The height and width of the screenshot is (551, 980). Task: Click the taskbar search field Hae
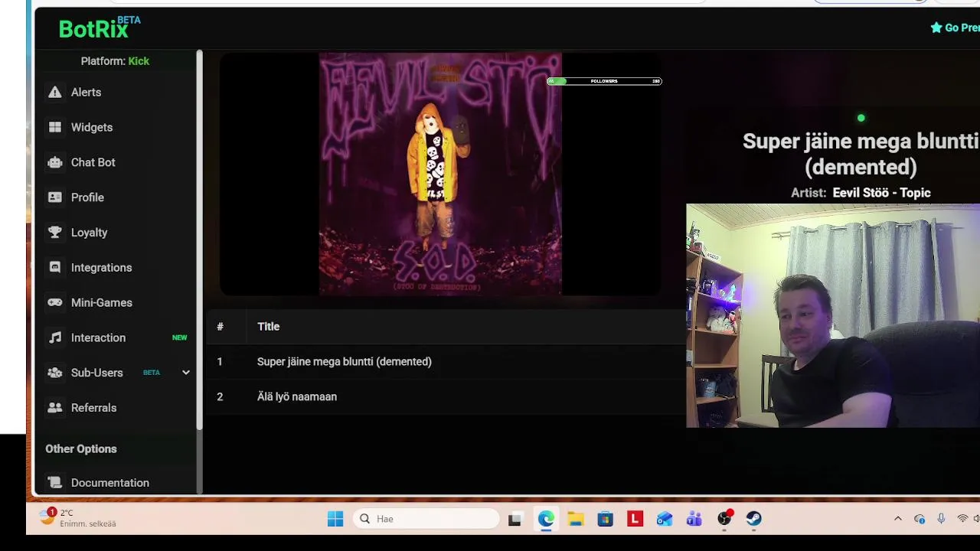tap(426, 519)
